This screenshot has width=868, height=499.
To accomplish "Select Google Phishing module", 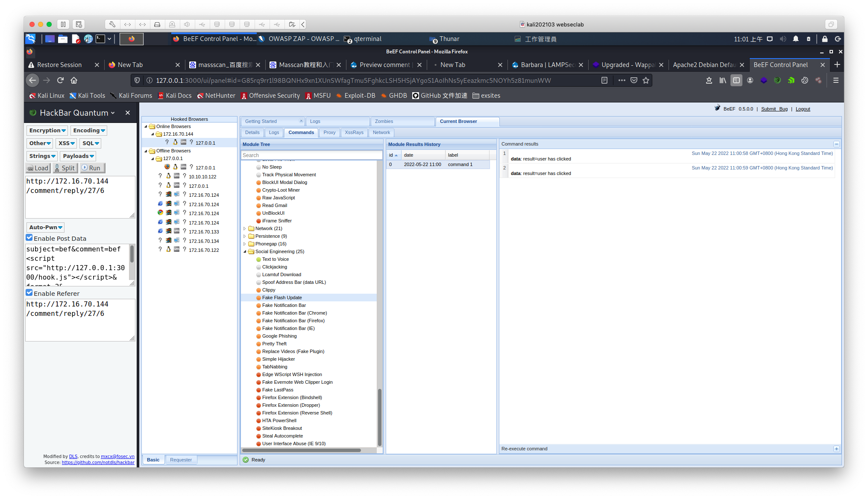I will pyautogui.click(x=279, y=336).
